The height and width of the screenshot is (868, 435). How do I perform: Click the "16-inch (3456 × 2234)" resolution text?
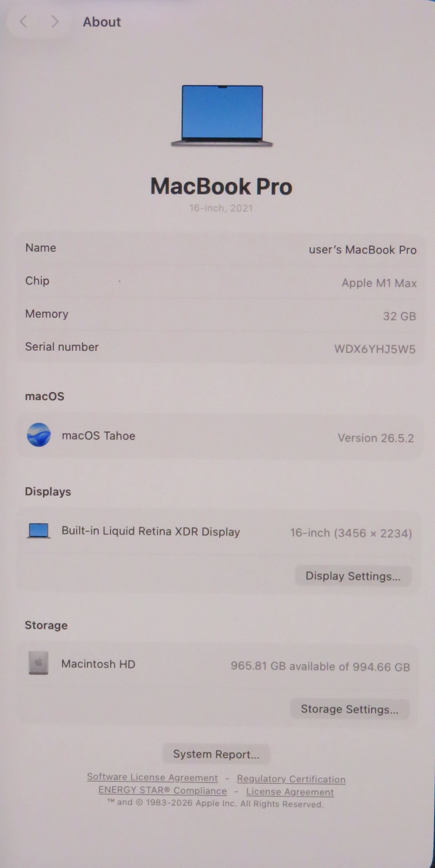351,533
